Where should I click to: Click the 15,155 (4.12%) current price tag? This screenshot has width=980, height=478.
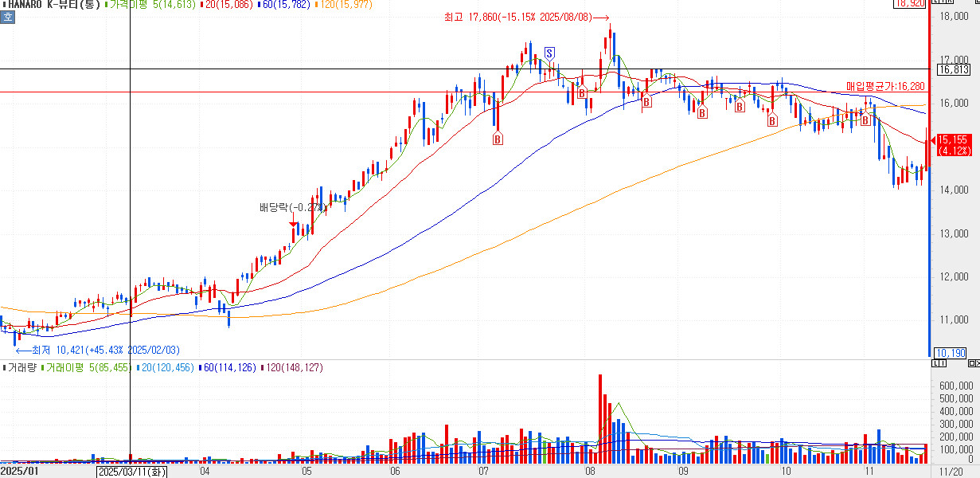point(954,144)
